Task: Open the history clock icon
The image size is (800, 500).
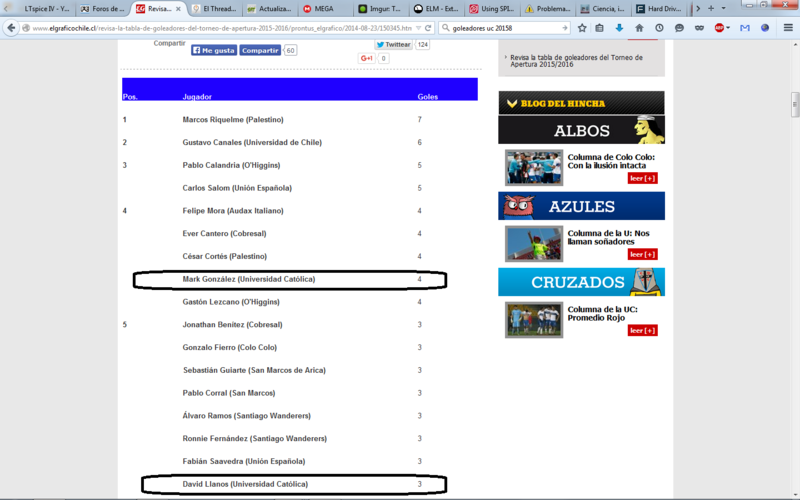Action: pos(659,28)
